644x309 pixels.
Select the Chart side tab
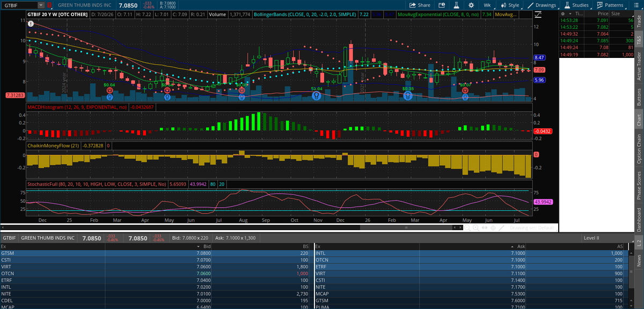click(639, 120)
